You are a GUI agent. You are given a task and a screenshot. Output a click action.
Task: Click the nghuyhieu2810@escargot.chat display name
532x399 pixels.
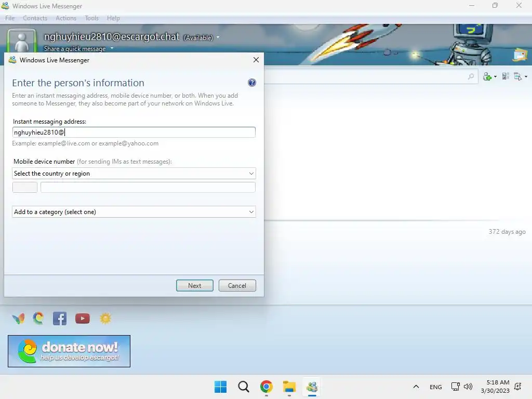(x=112, y=37)
